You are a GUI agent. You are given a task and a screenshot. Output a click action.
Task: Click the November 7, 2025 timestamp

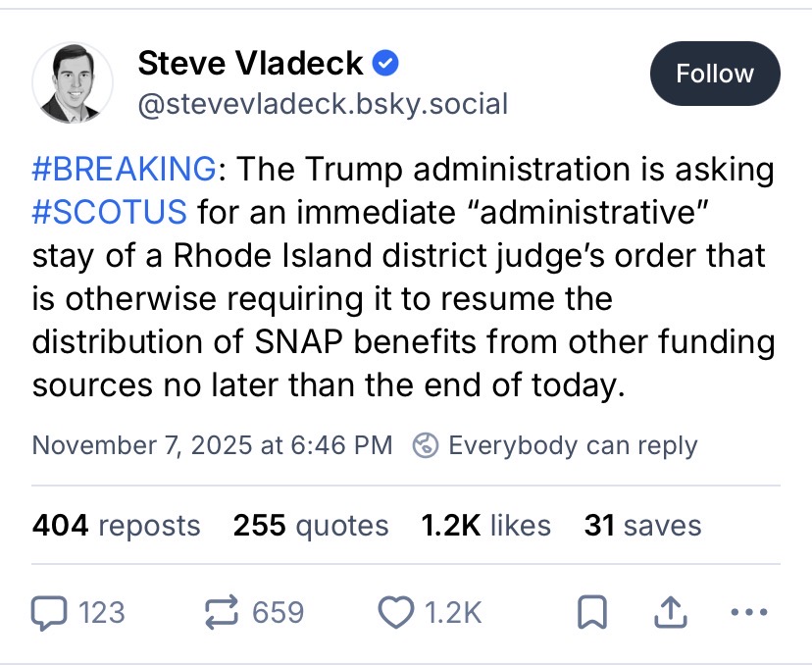point(212,445)
